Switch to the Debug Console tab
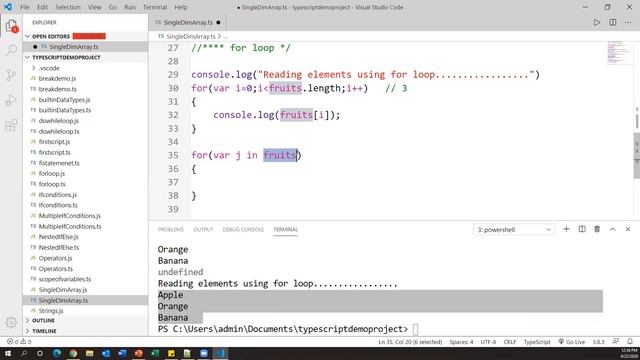The width and height of the screenshot is (640, 360). tap(243, 229)
